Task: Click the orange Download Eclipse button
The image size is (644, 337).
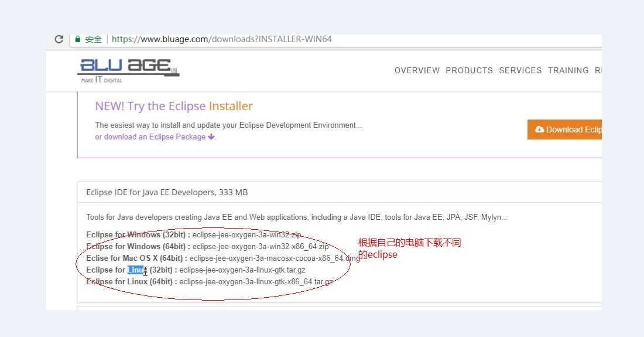Action: click(564, 130)
